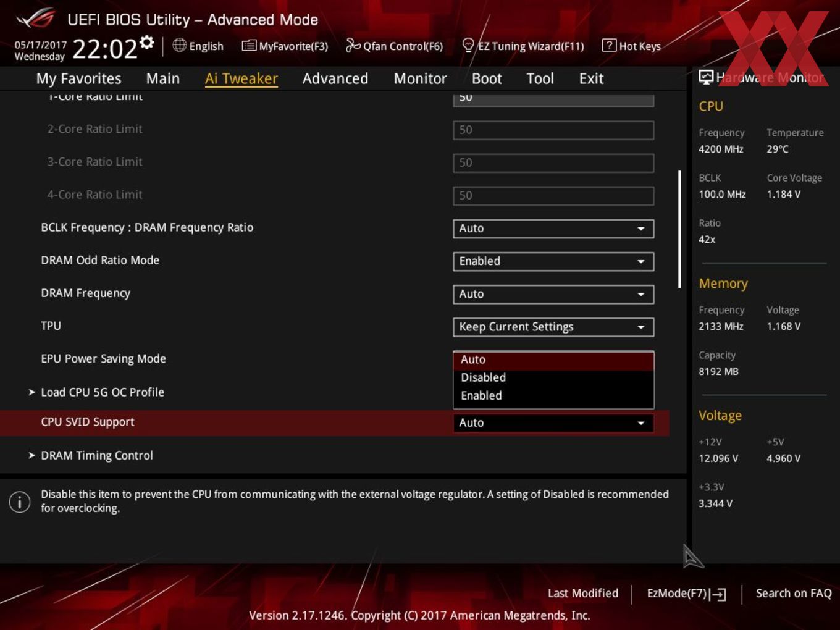Click the 4-Core Ratio Limit field
This screenshot has height=630, width=840.
coord(553,196)
